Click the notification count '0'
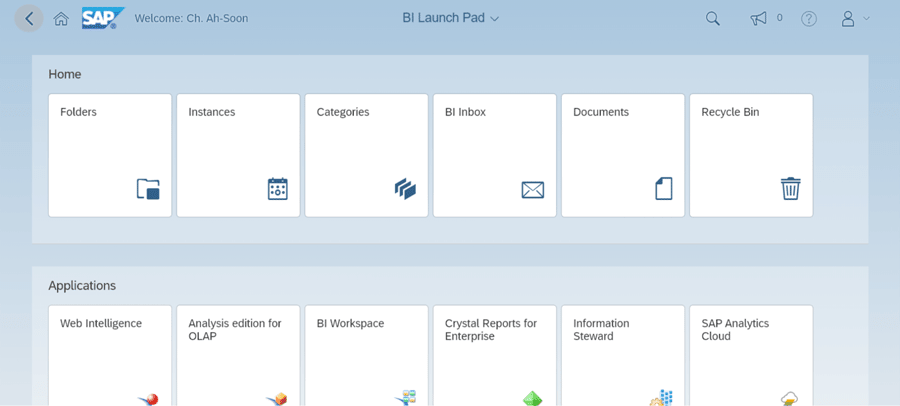Image resolution: width=900 pixels, height=406 pixels. [779, 18]
